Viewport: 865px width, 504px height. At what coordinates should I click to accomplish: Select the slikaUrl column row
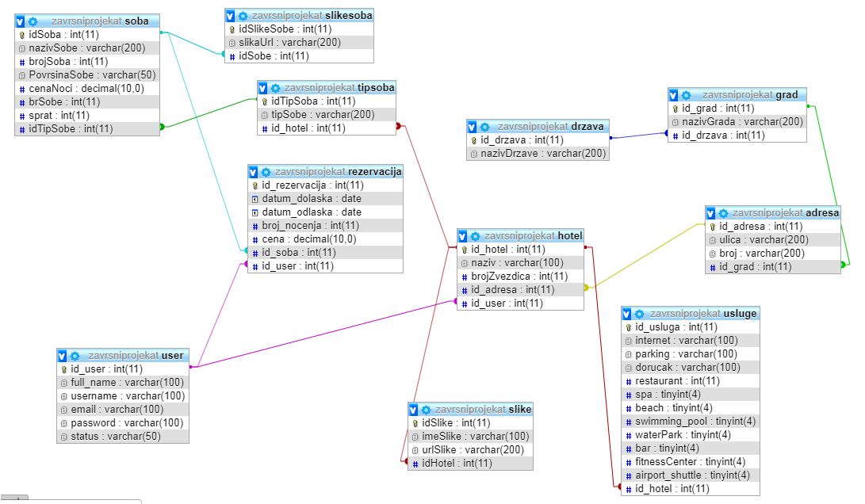tap(299, 43)
